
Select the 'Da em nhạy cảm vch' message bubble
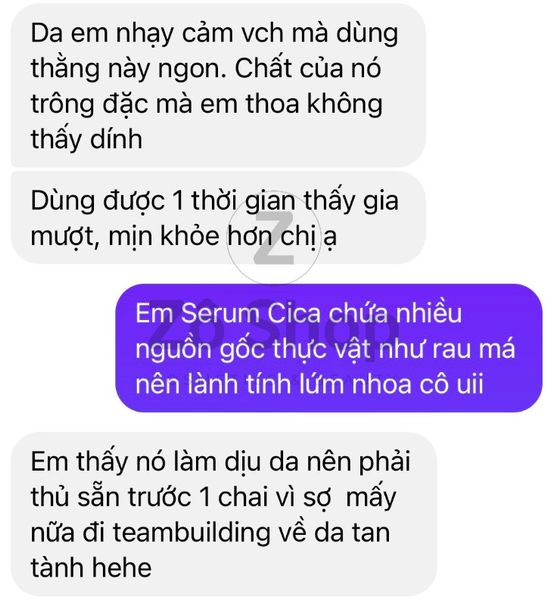(x=218, y=86)
